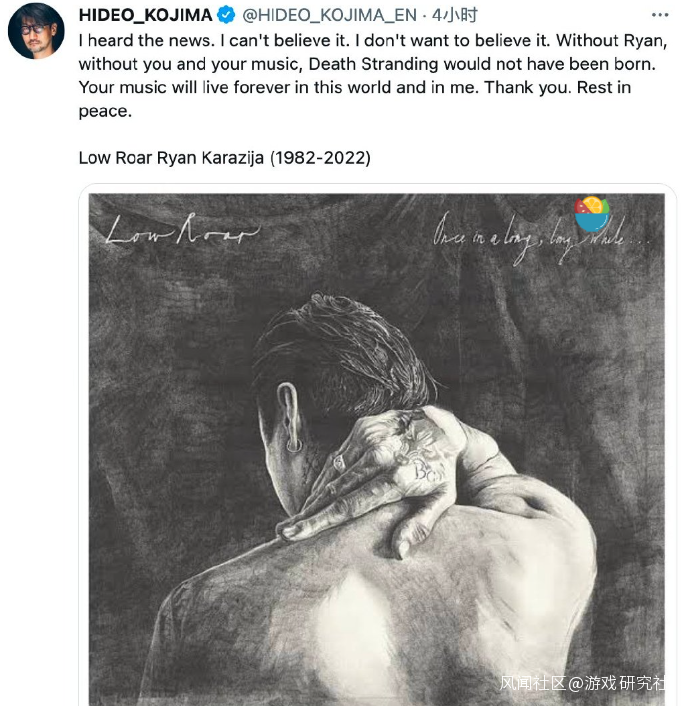Open Hideo Kojima's profile avatar

click(36, 29)
